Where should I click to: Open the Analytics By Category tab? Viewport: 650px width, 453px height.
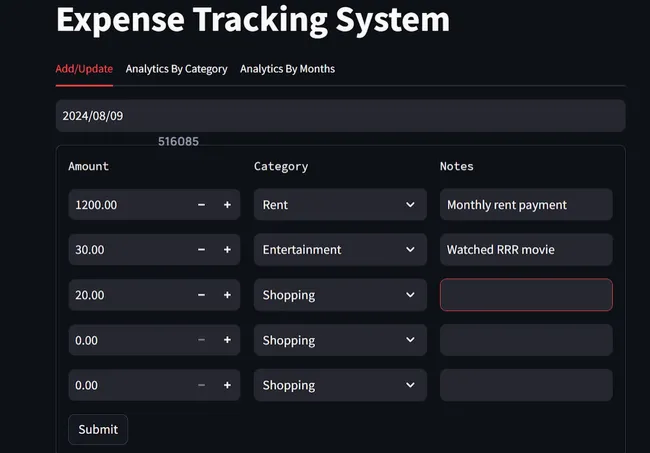[177, 69]
